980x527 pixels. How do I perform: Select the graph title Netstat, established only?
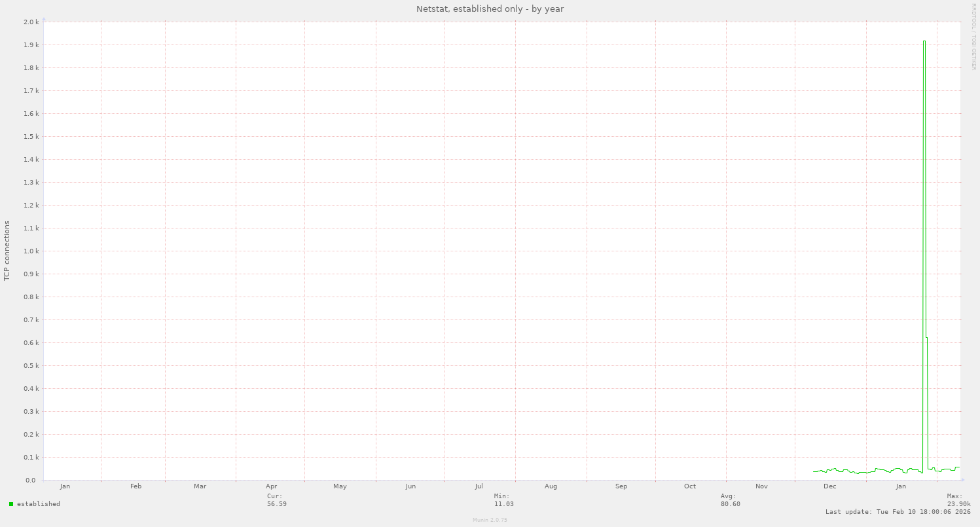(x=489, y=9)
